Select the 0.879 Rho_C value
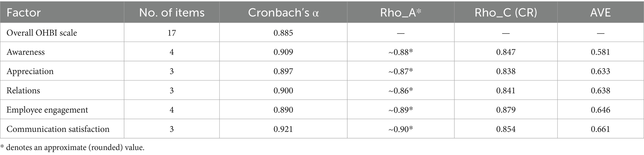This screenshot has height=155, width=644. click(506, 110)
